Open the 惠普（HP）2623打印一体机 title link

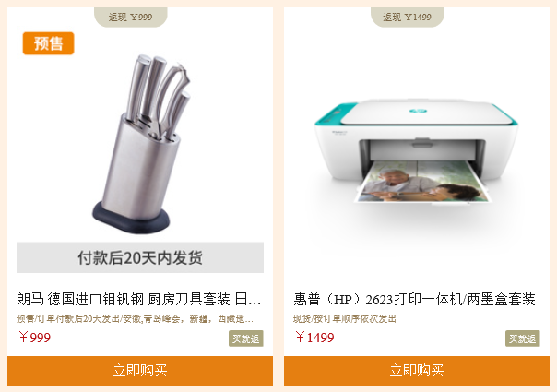click(x=414, y=299)
